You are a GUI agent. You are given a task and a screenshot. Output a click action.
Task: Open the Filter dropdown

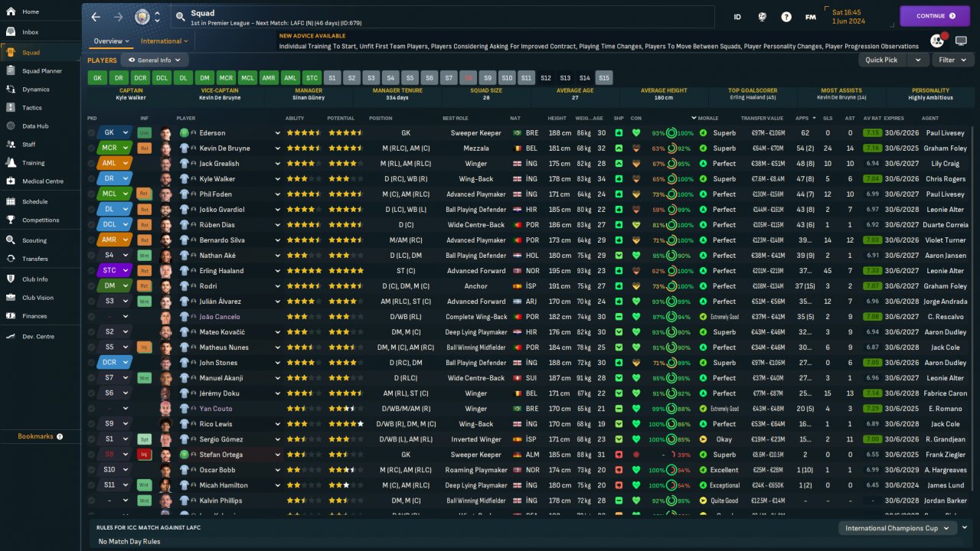951,60
